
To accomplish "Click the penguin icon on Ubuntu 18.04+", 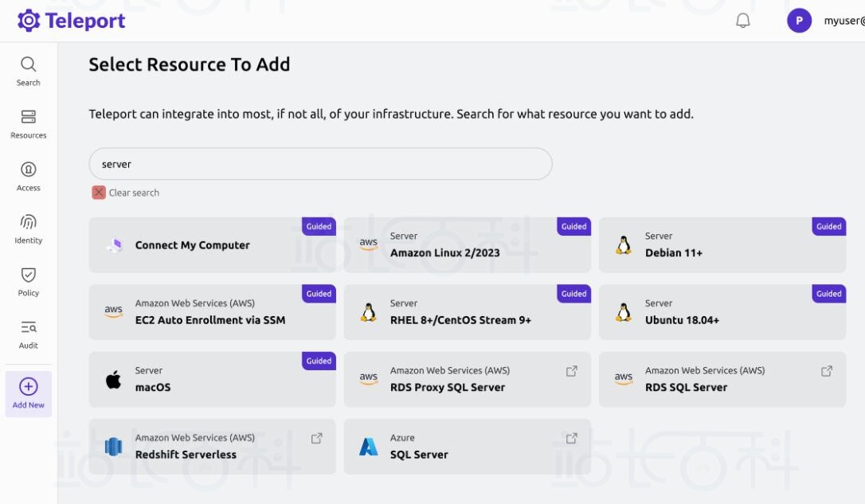I will click(x=624, y=312).
